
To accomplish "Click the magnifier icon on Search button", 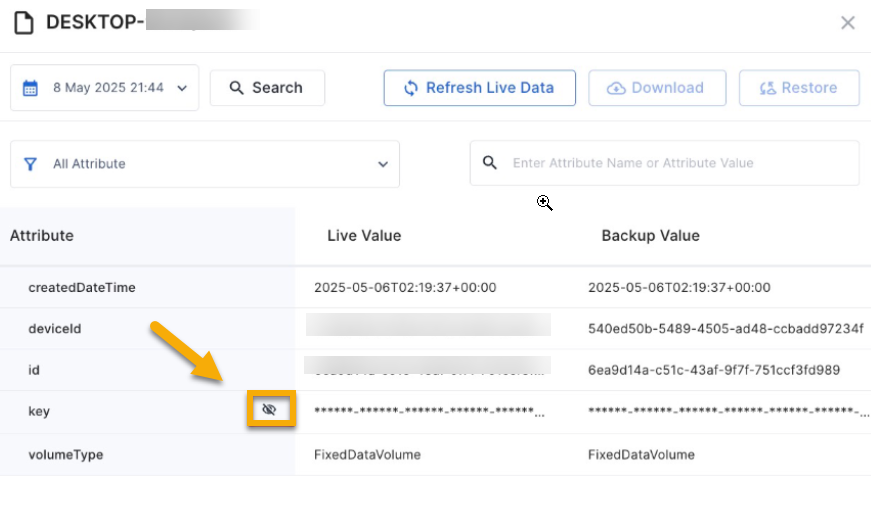I will click(237, 88).
